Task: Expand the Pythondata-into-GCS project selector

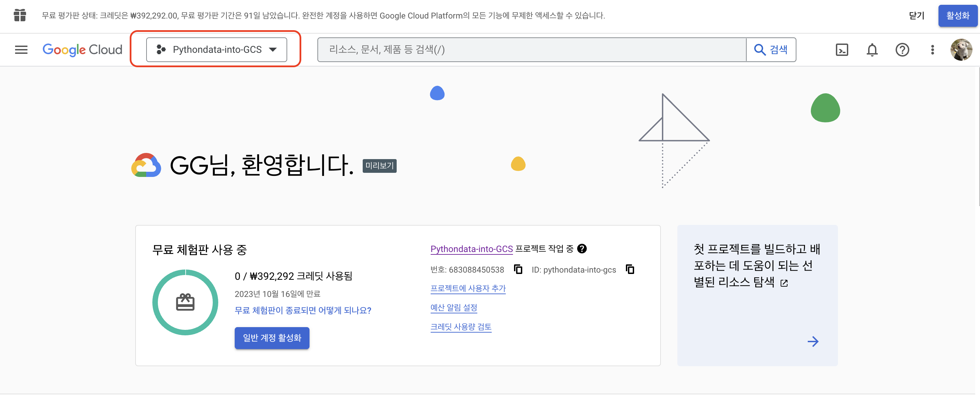Action: pos(217,50)
